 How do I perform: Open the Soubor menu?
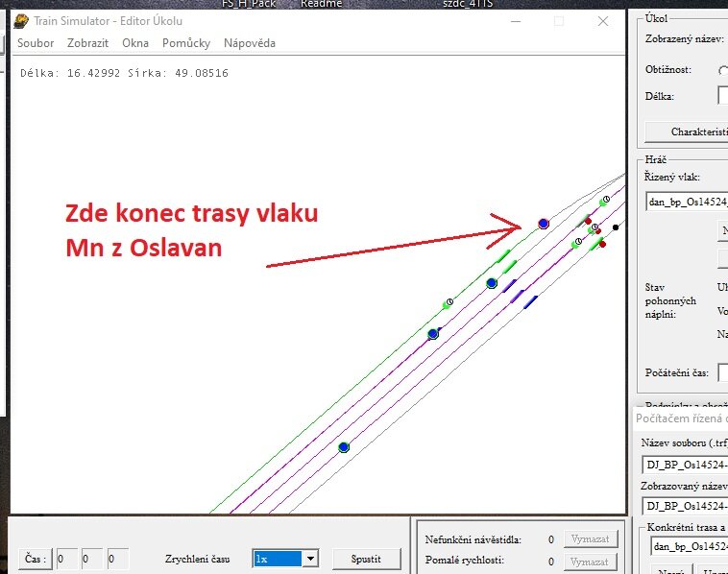[36, 43]
